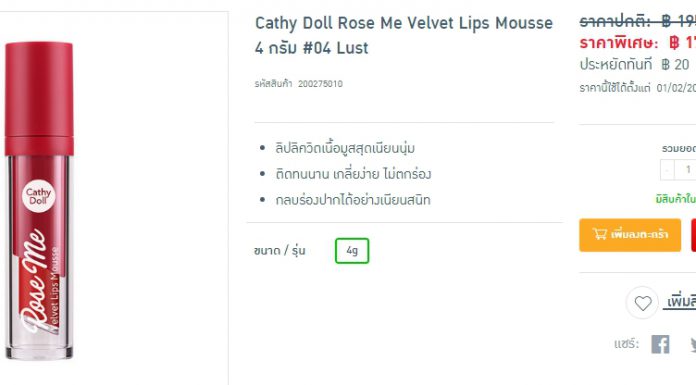Click the ประหยัดทันที ฿ 20 savings text
Screen dimensions: 696x385
(634, 65)
